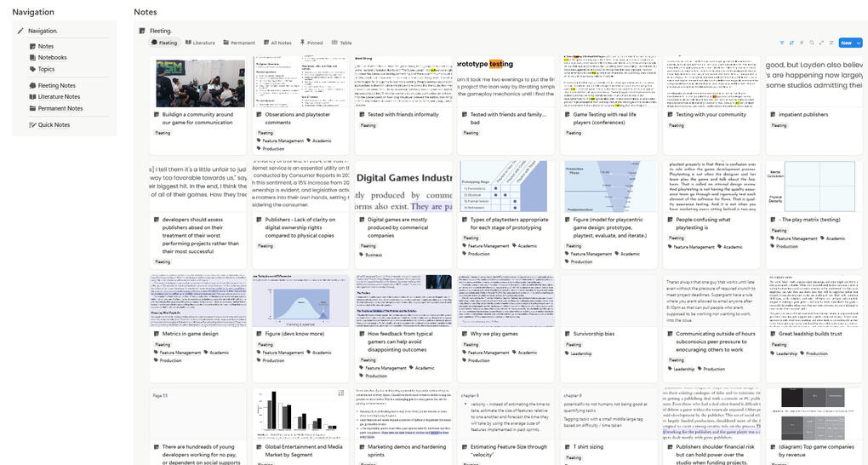The image size is (868, 465).
Task: Switch to the Literature view tab
Action: [200, 43]
